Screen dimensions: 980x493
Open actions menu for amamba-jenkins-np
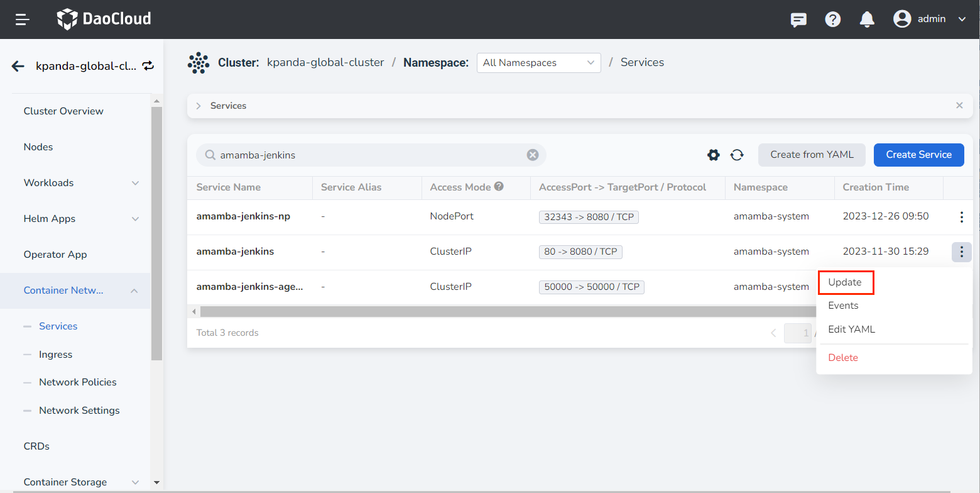point(961,217)
